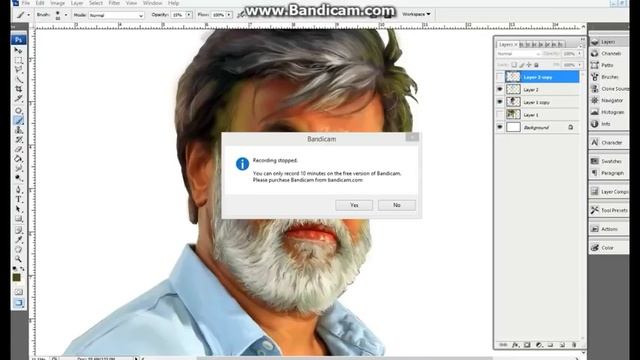Select the Rectangular Marquee tool

coord(18,60)
